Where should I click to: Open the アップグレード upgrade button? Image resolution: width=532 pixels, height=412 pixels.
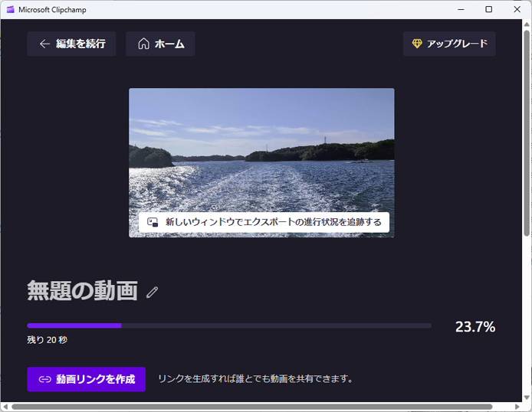pos(449,44)
